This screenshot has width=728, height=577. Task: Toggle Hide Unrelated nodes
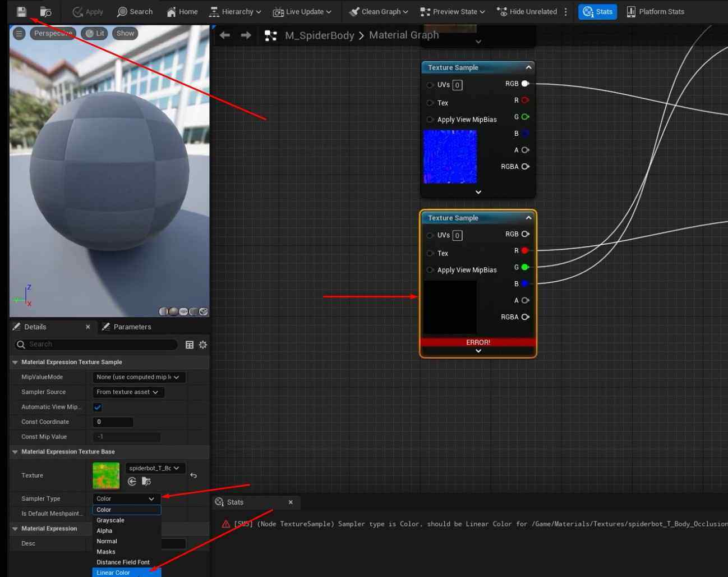[527, 12]
